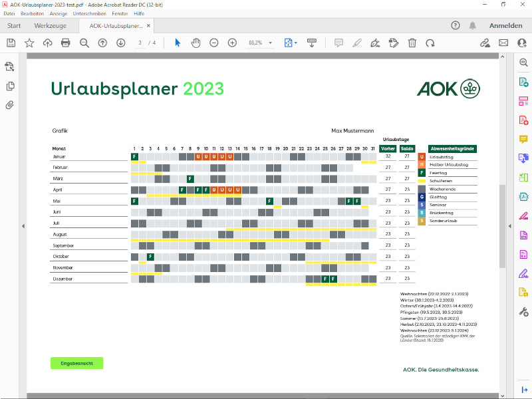Click the Dezember month label
This screenshot has width=532, height=399.
(x=63, y=279)
